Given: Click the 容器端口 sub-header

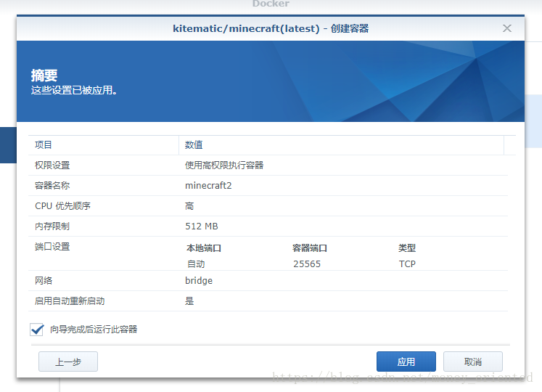Looking at the screenshot, I should (310, 248).
